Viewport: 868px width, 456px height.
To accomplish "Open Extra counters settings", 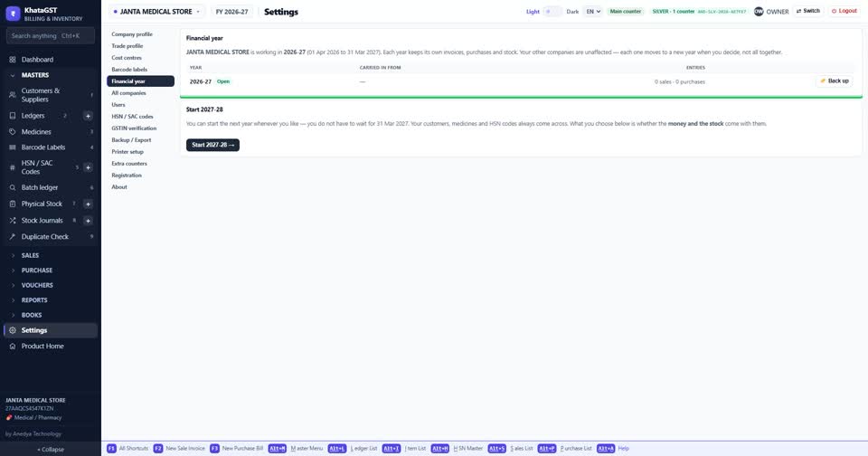I will [x=141, y=164].
